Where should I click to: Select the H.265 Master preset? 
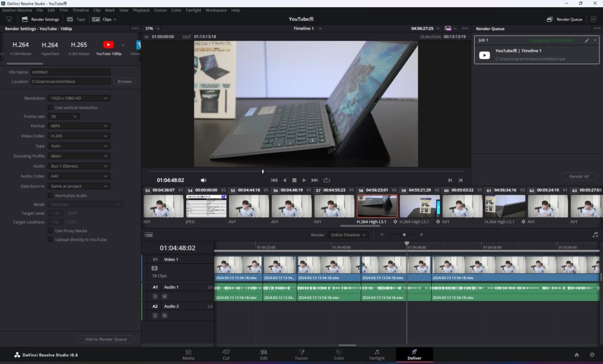[x=79, y=48]
